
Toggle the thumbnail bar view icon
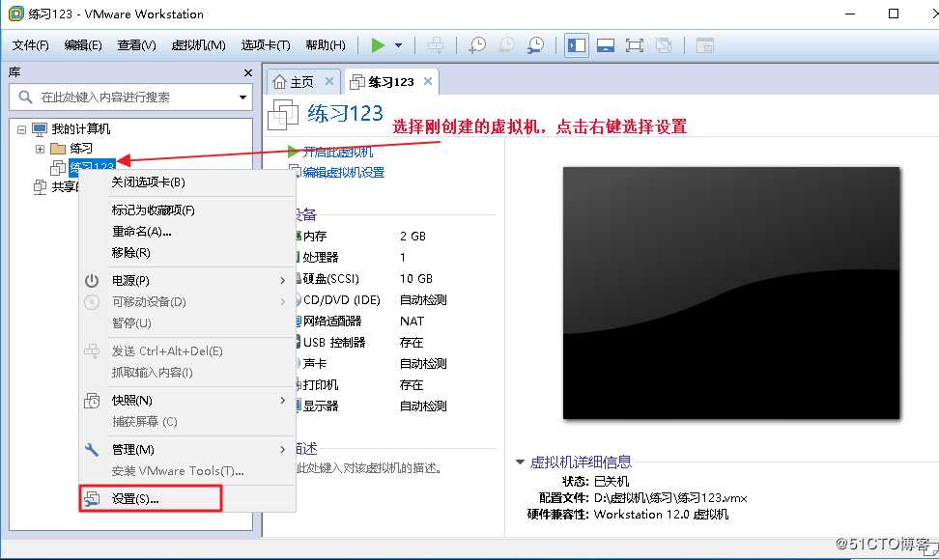point(606,45)
